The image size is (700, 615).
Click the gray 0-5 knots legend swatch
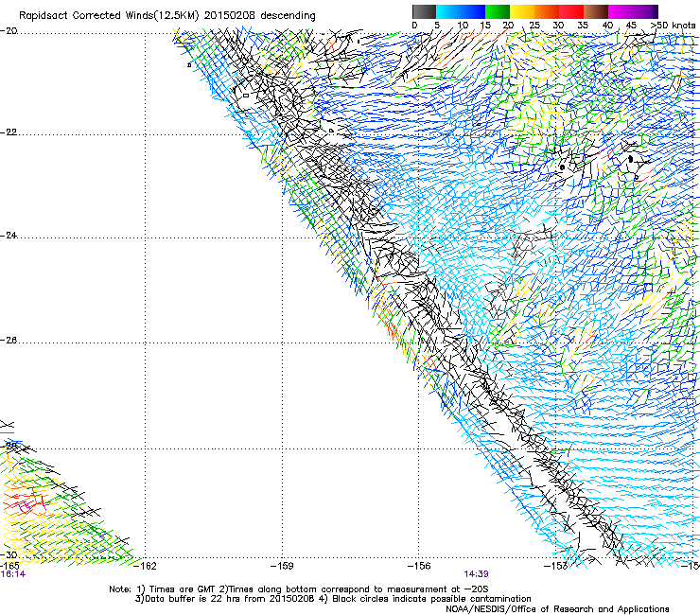click(424, 11)
